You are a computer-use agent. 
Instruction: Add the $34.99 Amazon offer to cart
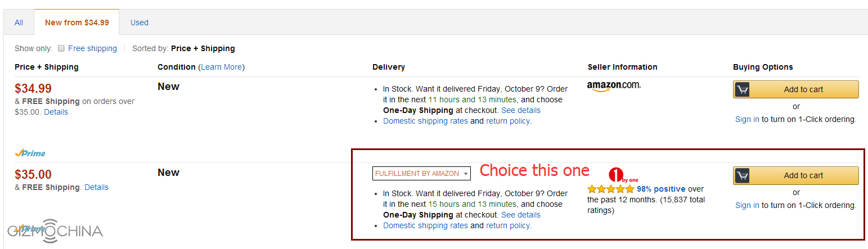point(803,89)
